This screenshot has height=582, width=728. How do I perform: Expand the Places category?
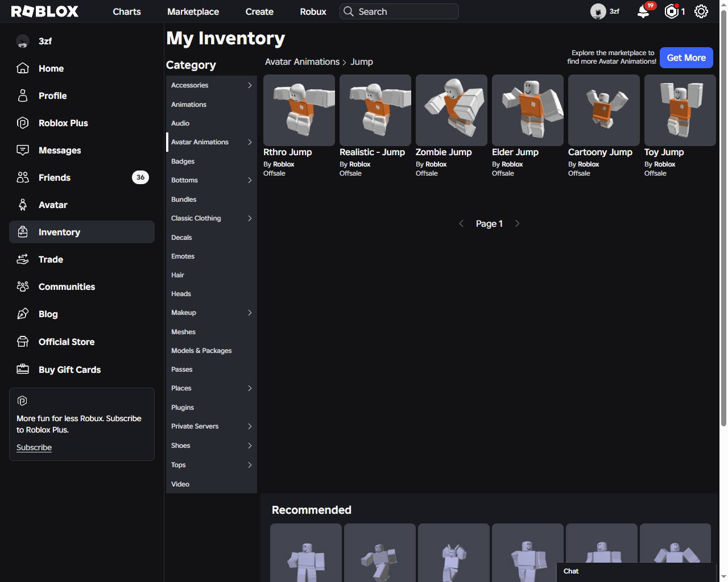[x=250, y=388]
